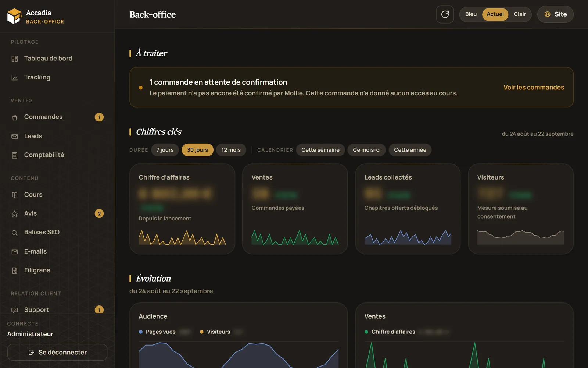
Task: Switch theme to Clair
Action: pyautogui.click(x=520, y=14)
